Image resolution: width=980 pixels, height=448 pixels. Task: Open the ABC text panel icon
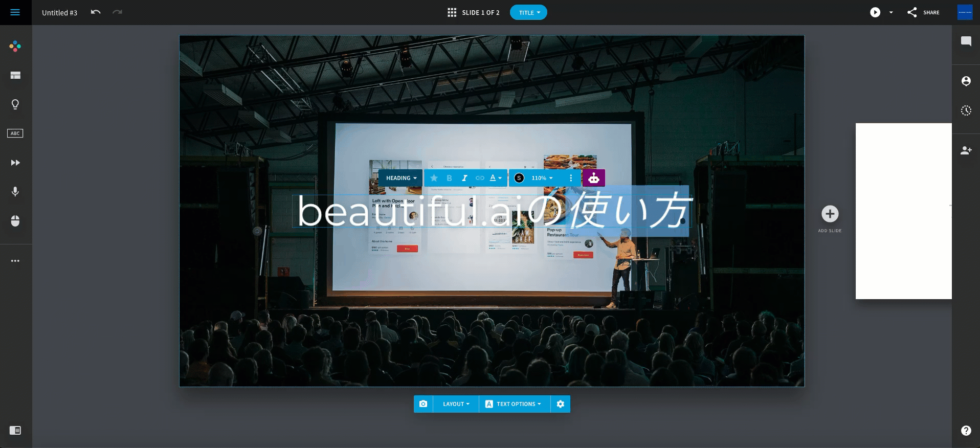click(15, 133)
